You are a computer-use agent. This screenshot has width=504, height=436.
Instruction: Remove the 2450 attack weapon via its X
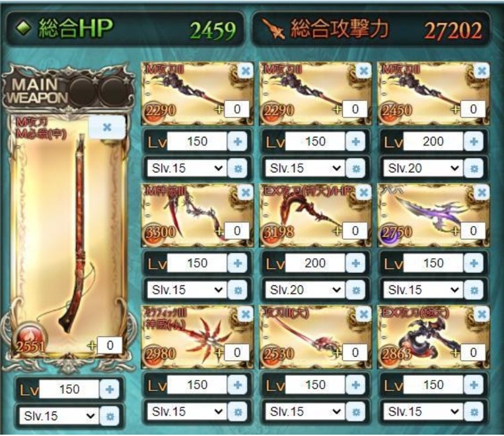click(482, 71)
